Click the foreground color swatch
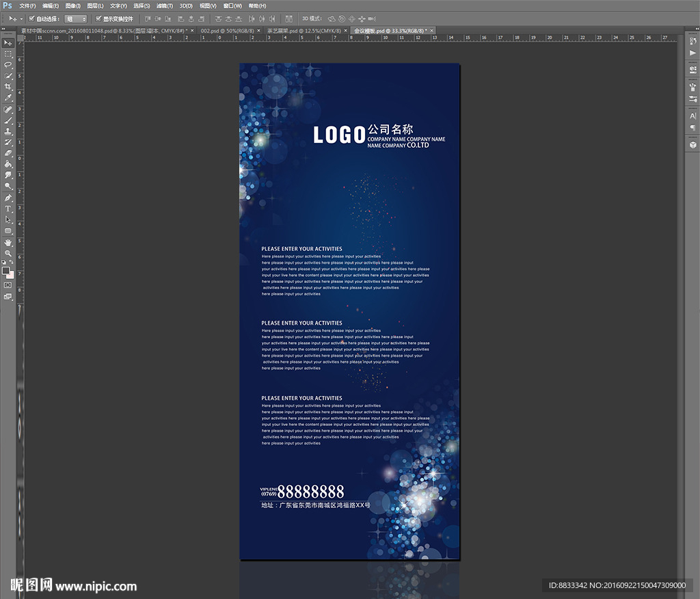 [x=6, y=270]
